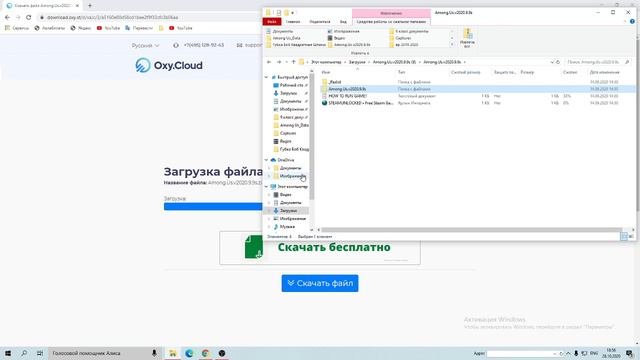
Task: Collapse the Этот компьютер tree node
Action: pyautogui.click(x=267, y=187)
